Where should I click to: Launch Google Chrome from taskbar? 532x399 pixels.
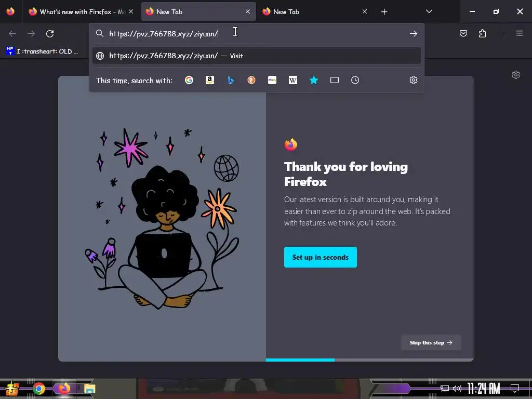(38, 389)
